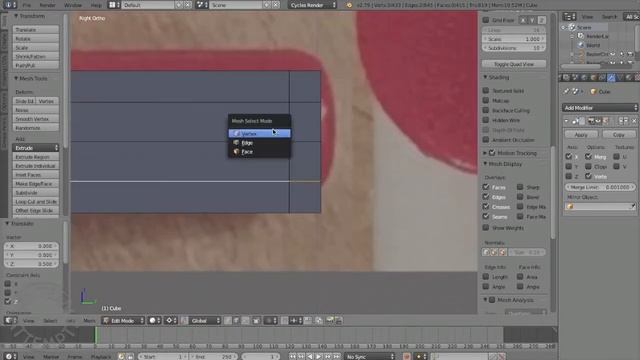Click the vertex select mode header icon
This screenshot has width=640, height=360.
(x=228, y=321)
